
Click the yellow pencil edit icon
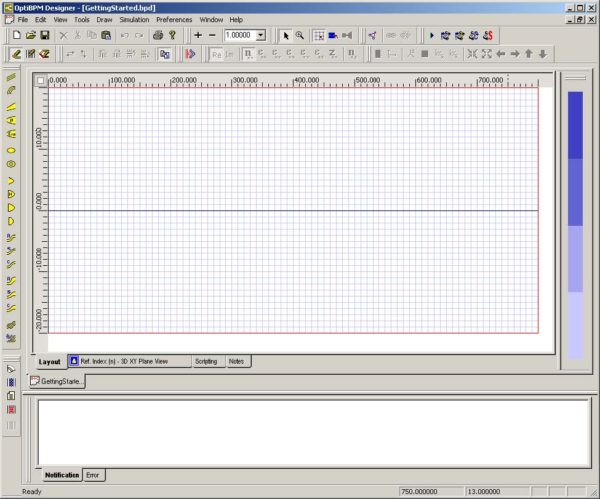[x=16, y=54]
